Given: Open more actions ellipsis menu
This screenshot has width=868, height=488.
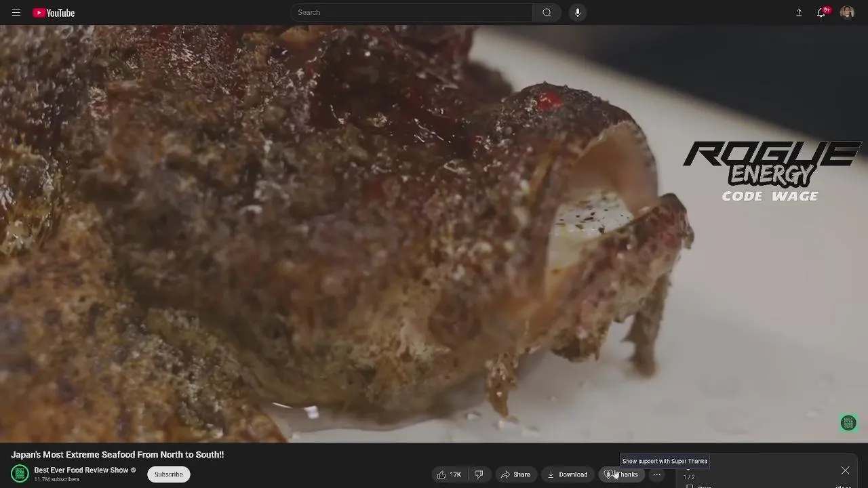Looking at the screenshot, I should (656, 474).
